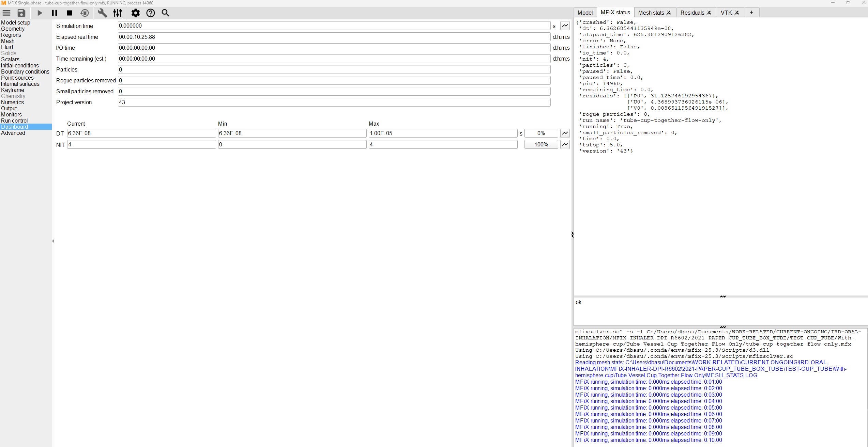Collapse the left navigation pane arrow

click(x=53, y=241)
